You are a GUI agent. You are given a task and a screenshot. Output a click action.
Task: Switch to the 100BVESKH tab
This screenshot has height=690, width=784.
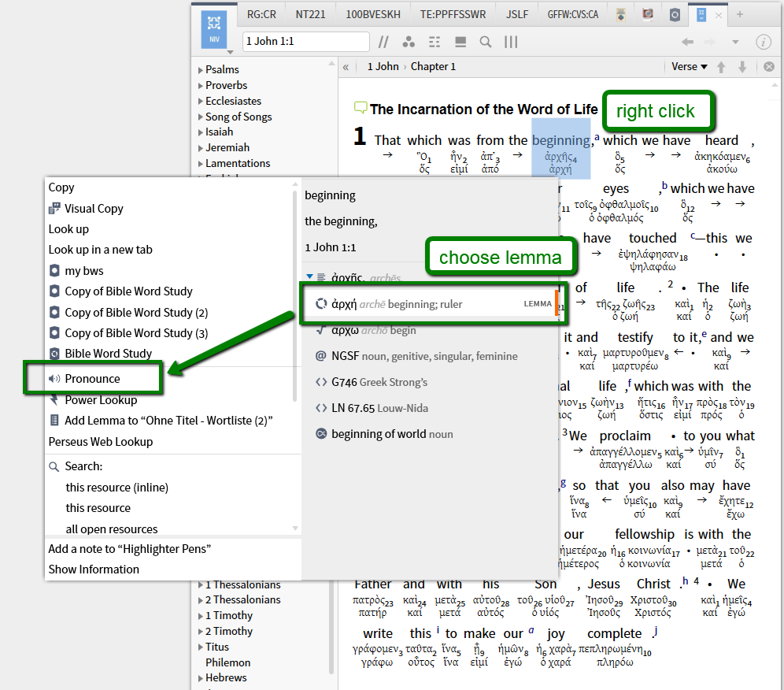pos(373,14)
